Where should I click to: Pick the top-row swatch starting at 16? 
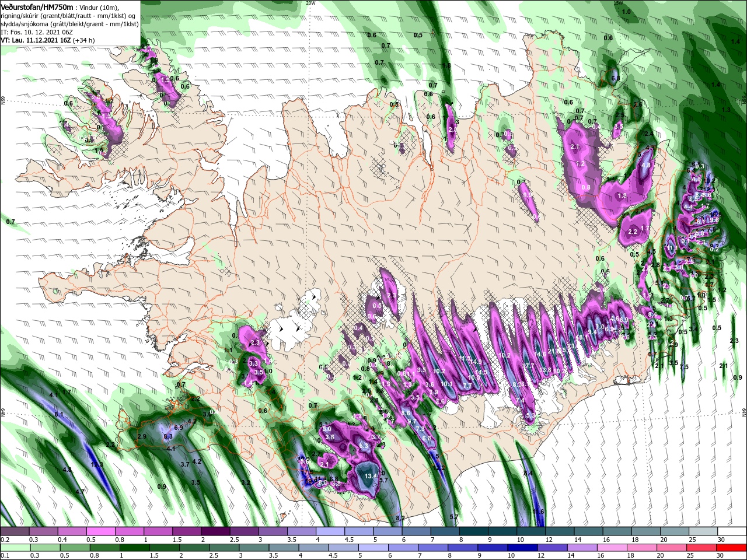617,531
